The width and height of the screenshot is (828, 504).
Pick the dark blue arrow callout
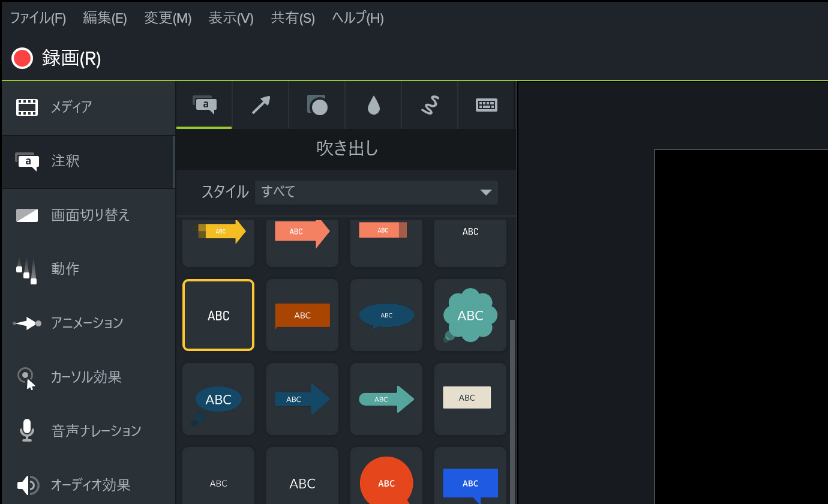[302, 399]
